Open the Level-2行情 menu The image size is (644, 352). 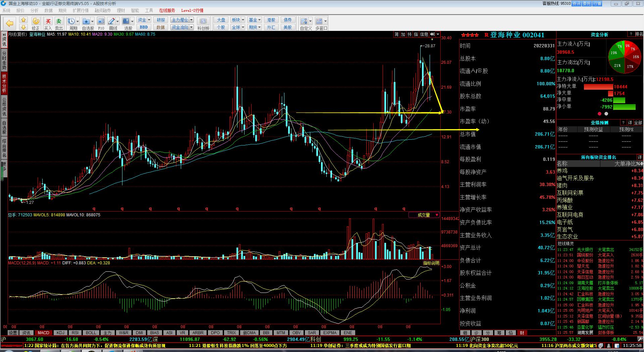[192, 11]
